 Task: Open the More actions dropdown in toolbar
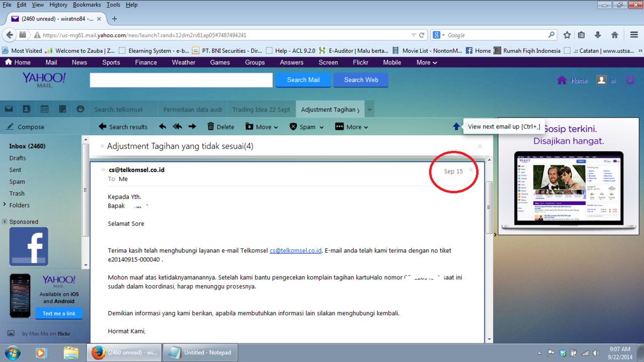tap(352, 127)
